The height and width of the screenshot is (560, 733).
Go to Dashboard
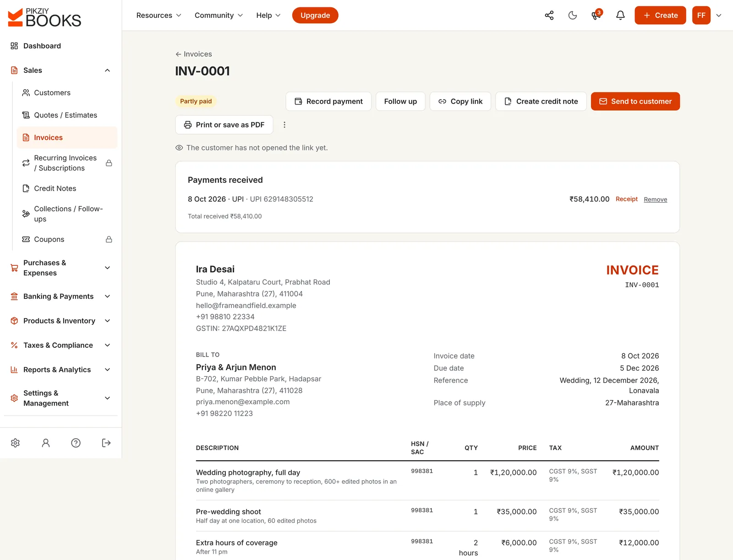(x=60, y=46)
